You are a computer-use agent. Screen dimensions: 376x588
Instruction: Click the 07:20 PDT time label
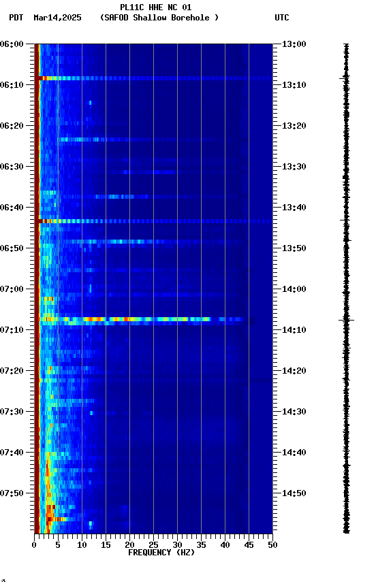(x=12, y=372)
